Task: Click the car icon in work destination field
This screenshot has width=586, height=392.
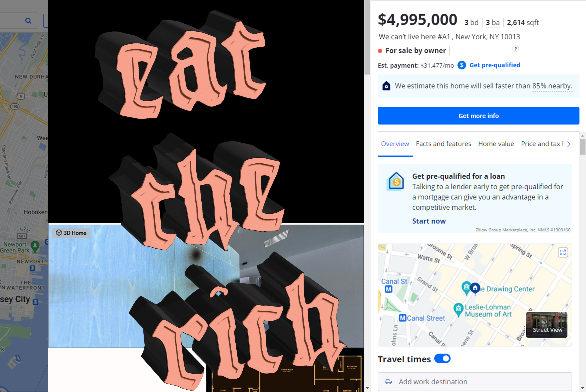Action: [388, 382]
